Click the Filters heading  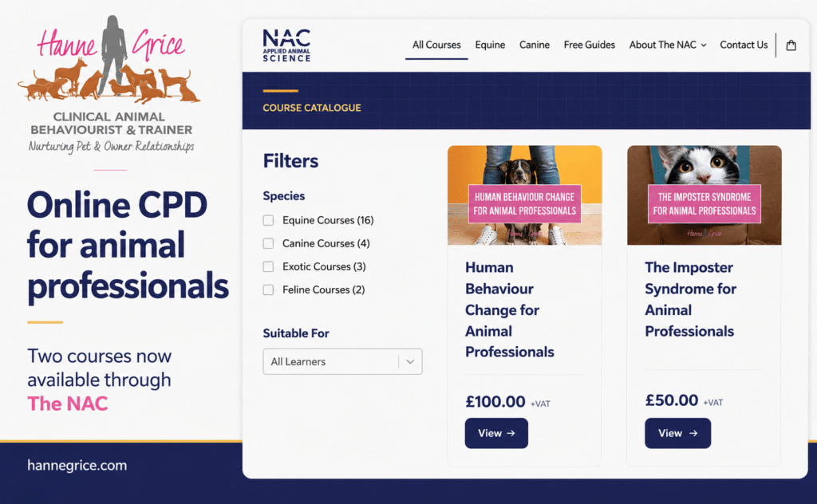[x=290, y=161]
